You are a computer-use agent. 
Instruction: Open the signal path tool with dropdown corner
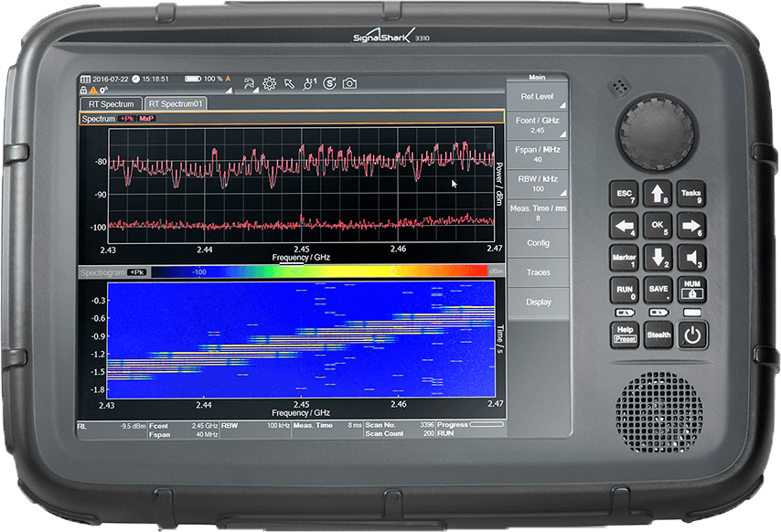pos(250,83)
